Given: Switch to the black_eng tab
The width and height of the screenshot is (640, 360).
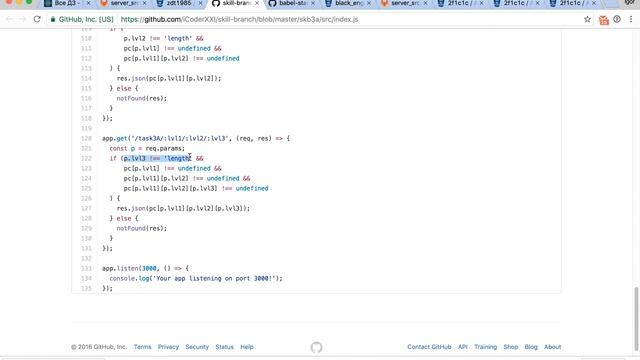Looking at the screenshot, I should click(347, 3).
